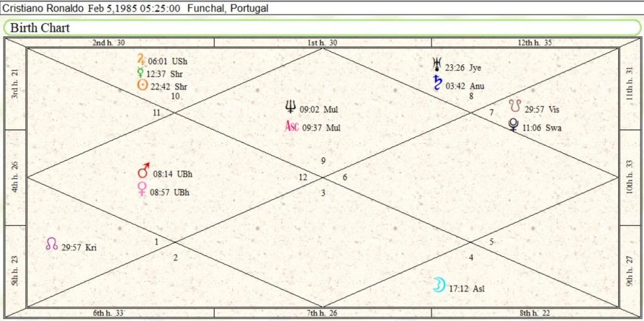Viewport: 644px width, 321px height.
Task: Click the orange Sun symbol at 22:42
Action: [143, 86]
